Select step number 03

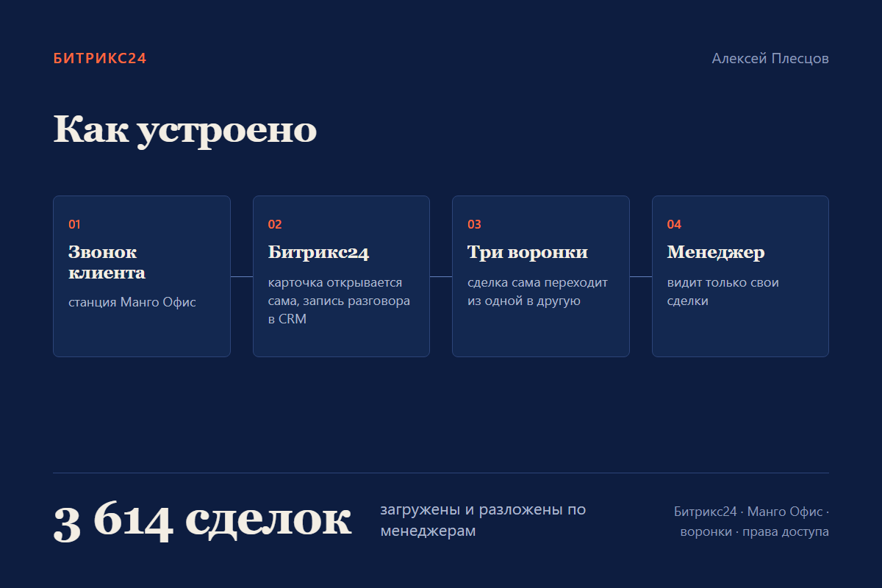[474, 224]
